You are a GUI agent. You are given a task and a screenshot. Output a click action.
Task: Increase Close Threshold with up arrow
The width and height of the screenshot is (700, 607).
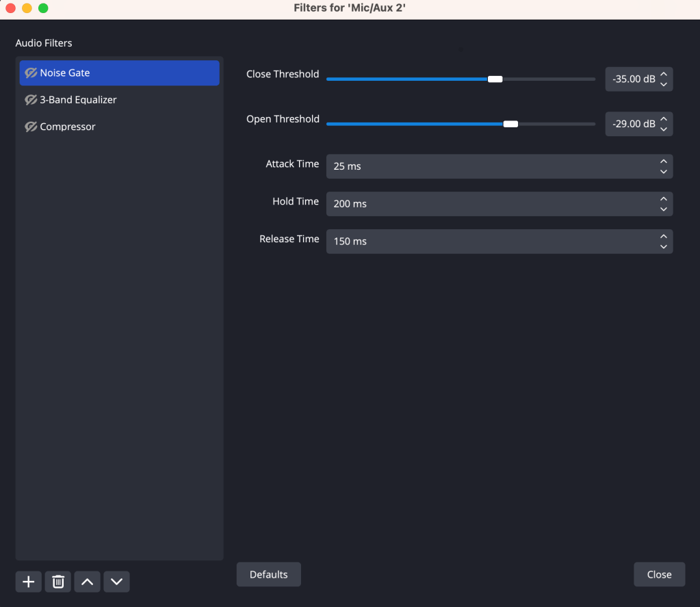(663, 75)
